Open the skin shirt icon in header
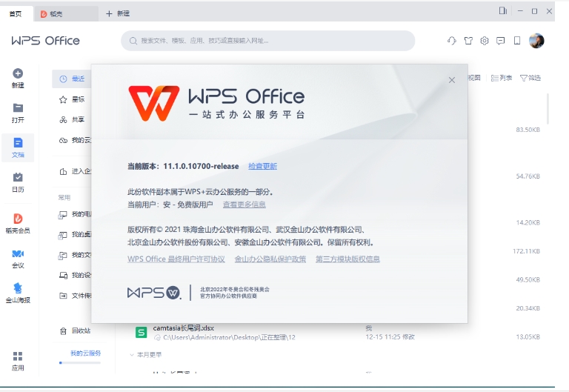Screen dimensions: 569x392 468,41
